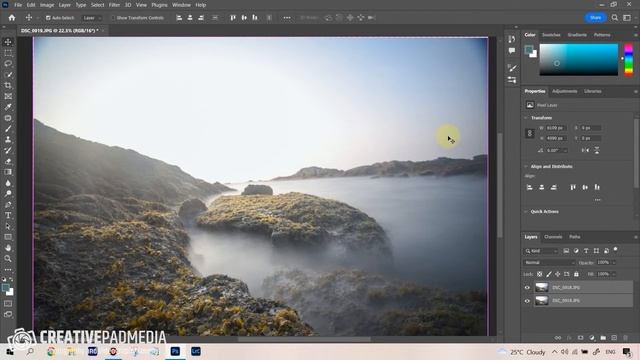Click the foreground color swatch in toolbox
The height and width of the screenshot is (360, 640).
coord(6,289)
